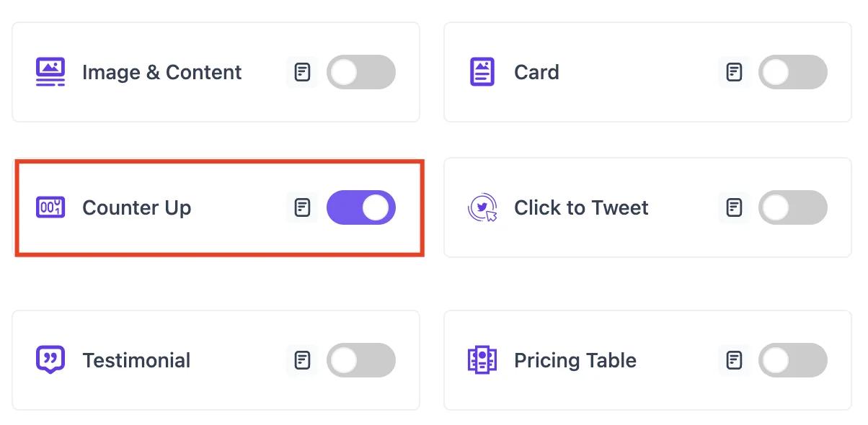Screen dimensions: 868x425
Task: Disable the Counter Up toggle
Action: (x=360, y=207)
